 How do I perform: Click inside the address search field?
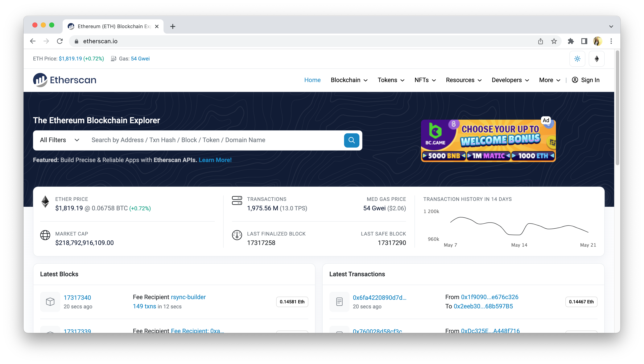[215, 140]
